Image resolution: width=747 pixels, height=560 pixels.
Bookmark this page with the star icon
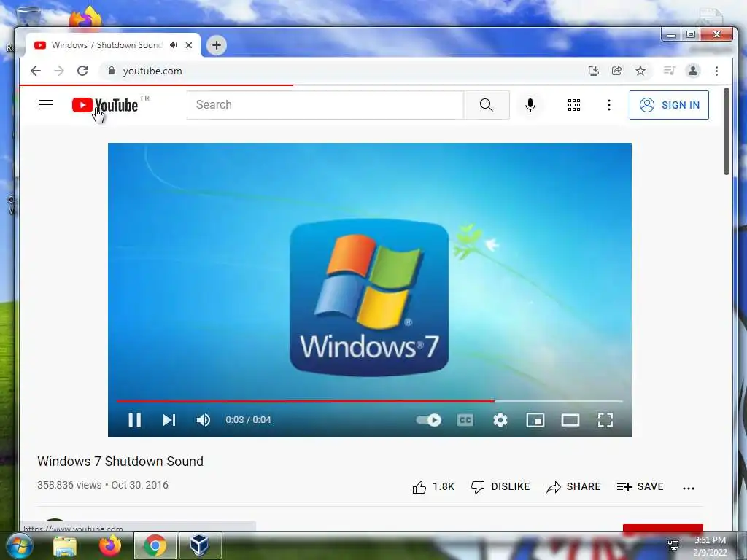tap(640, 71)
